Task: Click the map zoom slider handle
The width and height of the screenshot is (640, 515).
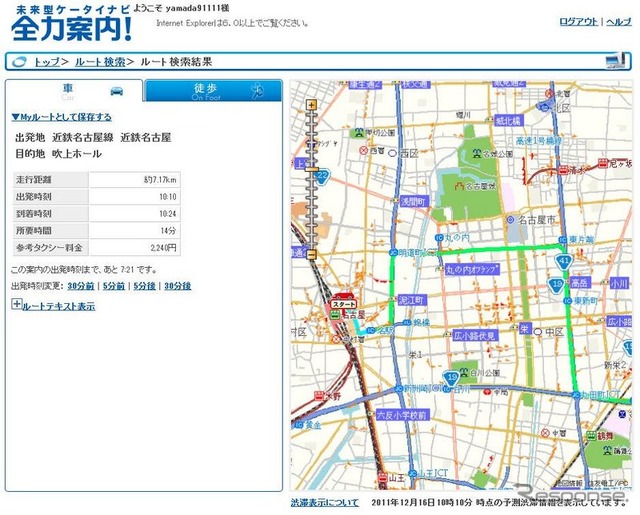Action: (x=312, y=169)
